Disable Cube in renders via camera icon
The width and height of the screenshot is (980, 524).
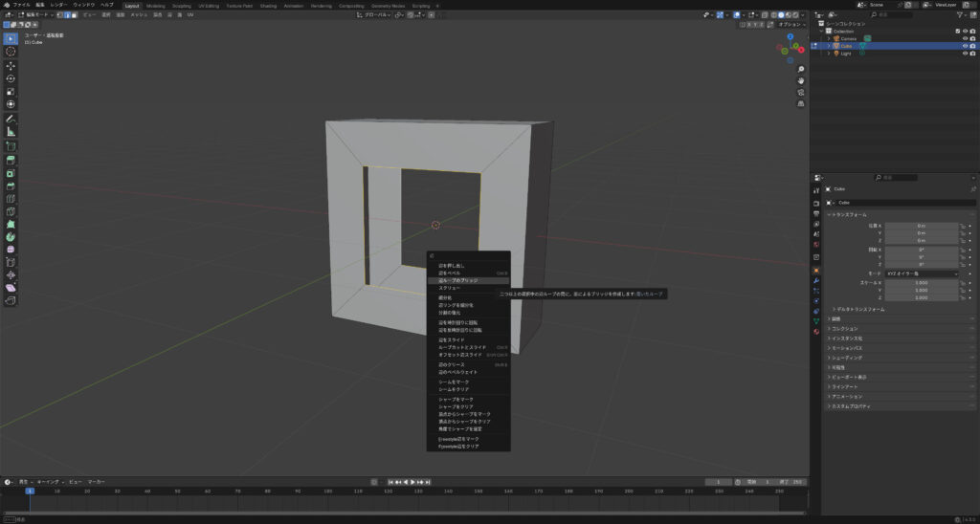click(972, 46)
